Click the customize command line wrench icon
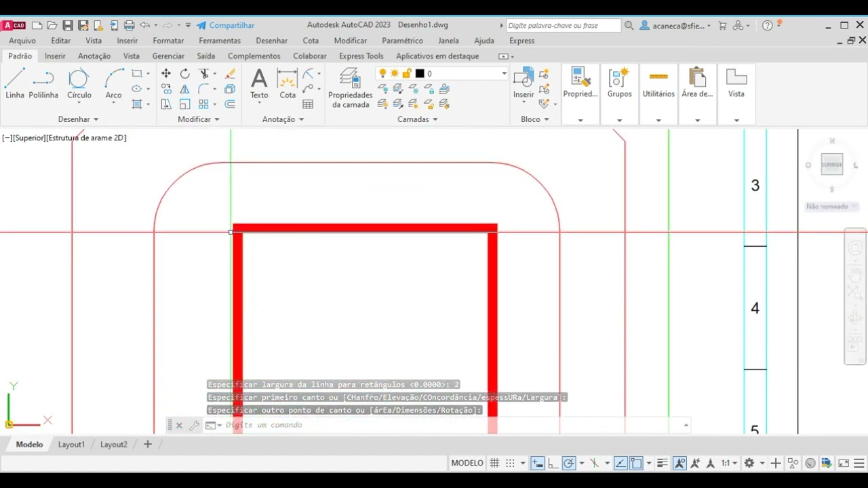The image size is (868, 488). coord(194,425)
